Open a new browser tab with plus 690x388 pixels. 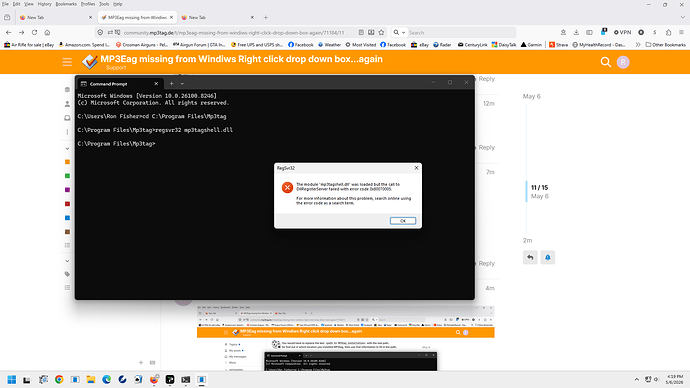click(x=265, y=17)
